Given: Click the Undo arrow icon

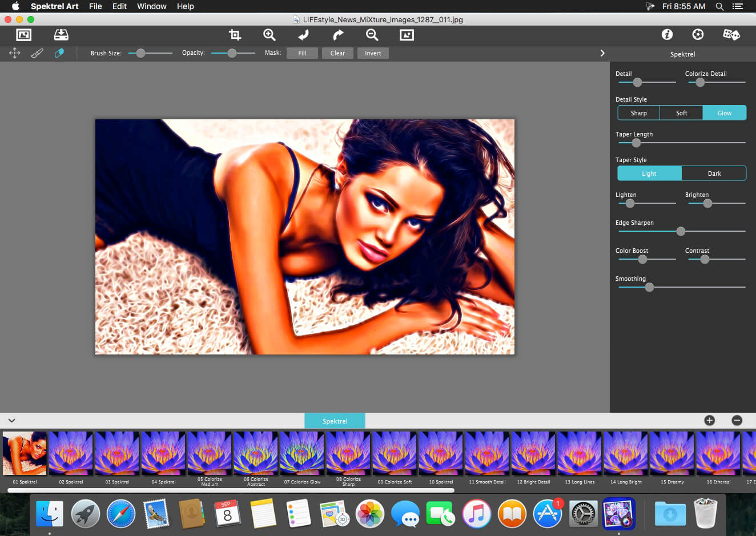Looking at the screenshot, I should pos(303,35).
